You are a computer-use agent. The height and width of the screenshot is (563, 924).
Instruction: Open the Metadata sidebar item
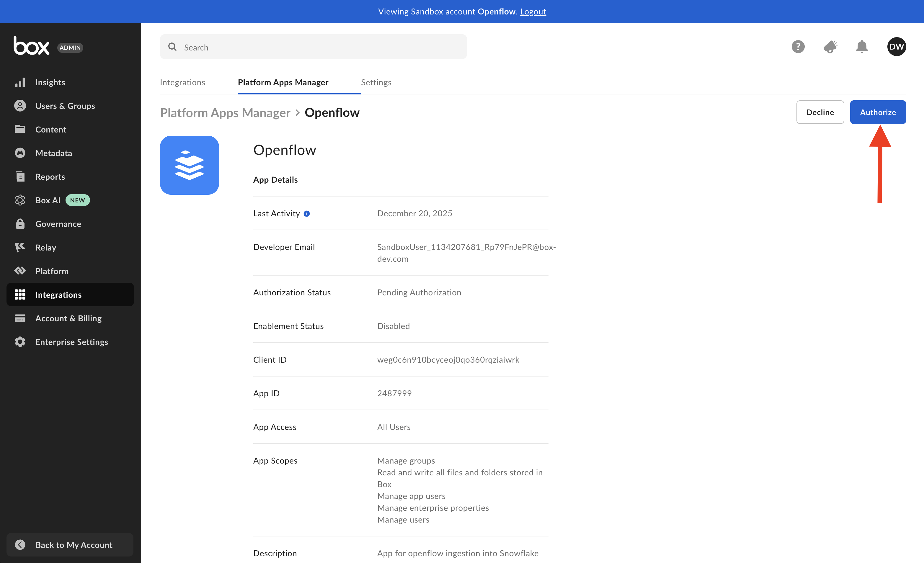pyautogui.click(x=53, y=153)
